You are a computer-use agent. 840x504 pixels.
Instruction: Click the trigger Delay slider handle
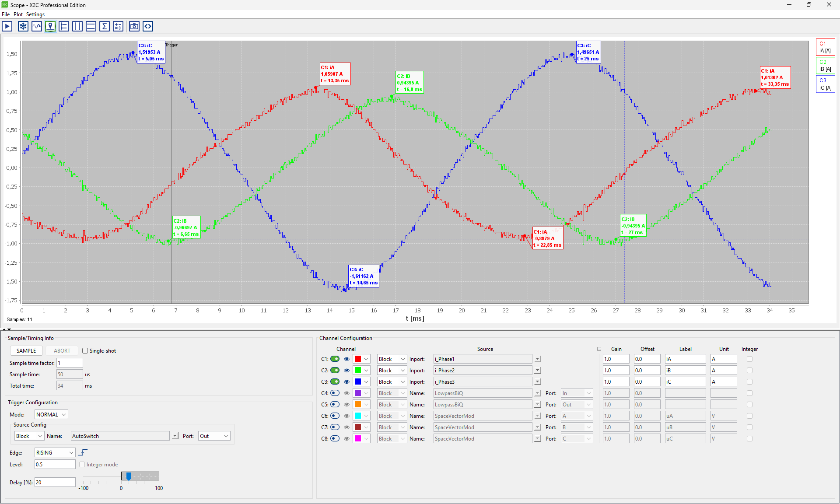[129, 476]
